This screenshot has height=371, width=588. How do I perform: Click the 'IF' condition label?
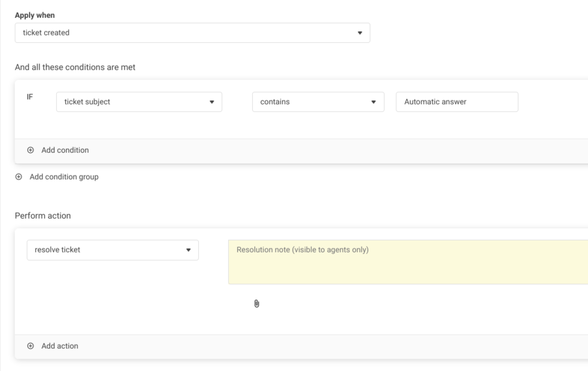point(30,97)
